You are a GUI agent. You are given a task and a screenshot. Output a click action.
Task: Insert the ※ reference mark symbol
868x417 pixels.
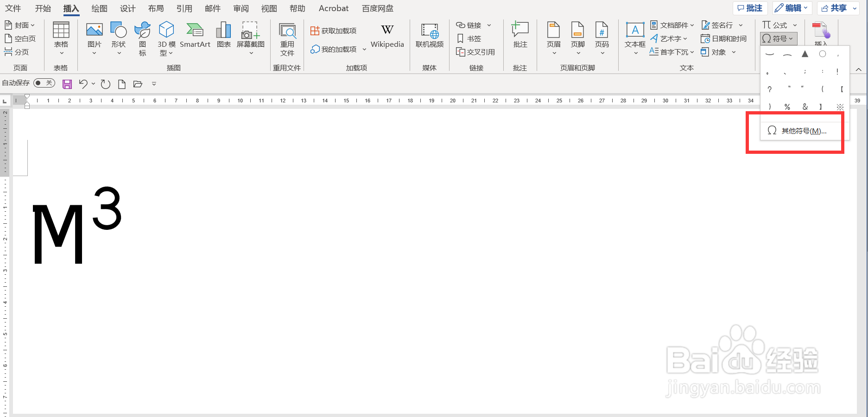840,107
